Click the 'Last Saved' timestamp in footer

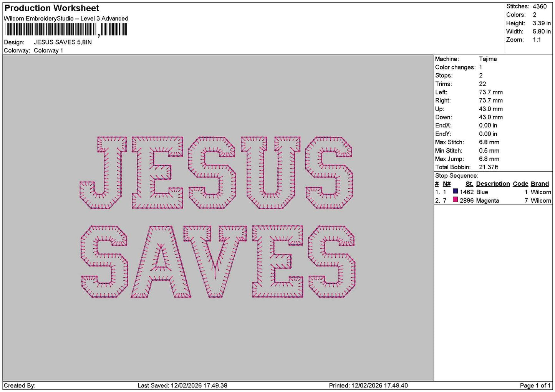click(x=182, y=386)
